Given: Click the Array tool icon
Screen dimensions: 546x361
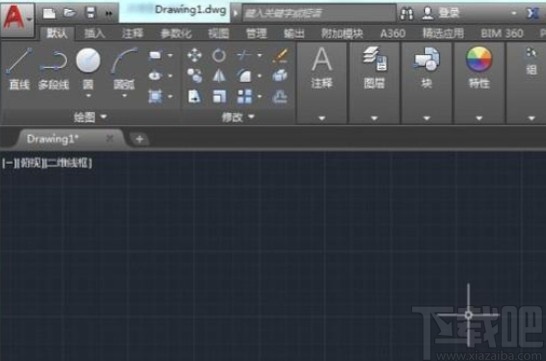Looking at the screenshot, I should click(x=244, y=96).
